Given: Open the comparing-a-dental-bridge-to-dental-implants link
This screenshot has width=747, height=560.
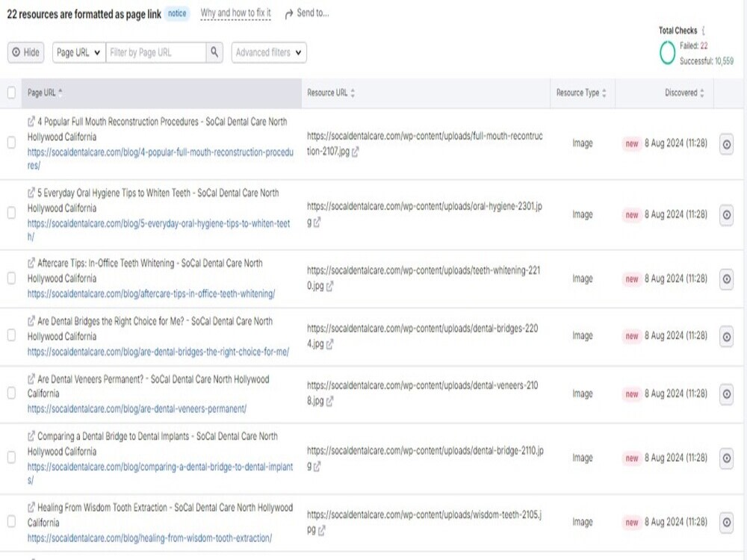Looking at the screenshot, I should coord(160,473).
